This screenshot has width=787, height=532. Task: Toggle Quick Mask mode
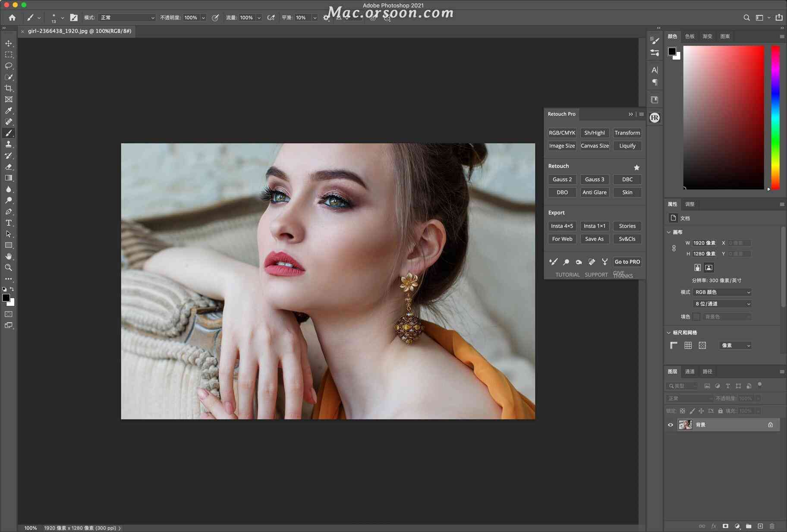(9, 314)
